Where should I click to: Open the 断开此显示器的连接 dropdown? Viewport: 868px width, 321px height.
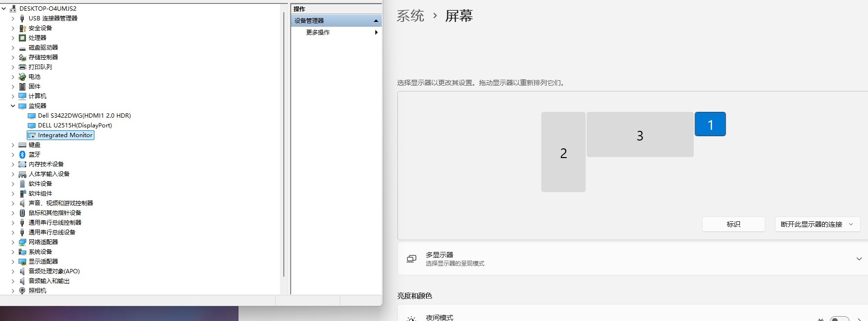pyautogui.click(x=817, y=224)
